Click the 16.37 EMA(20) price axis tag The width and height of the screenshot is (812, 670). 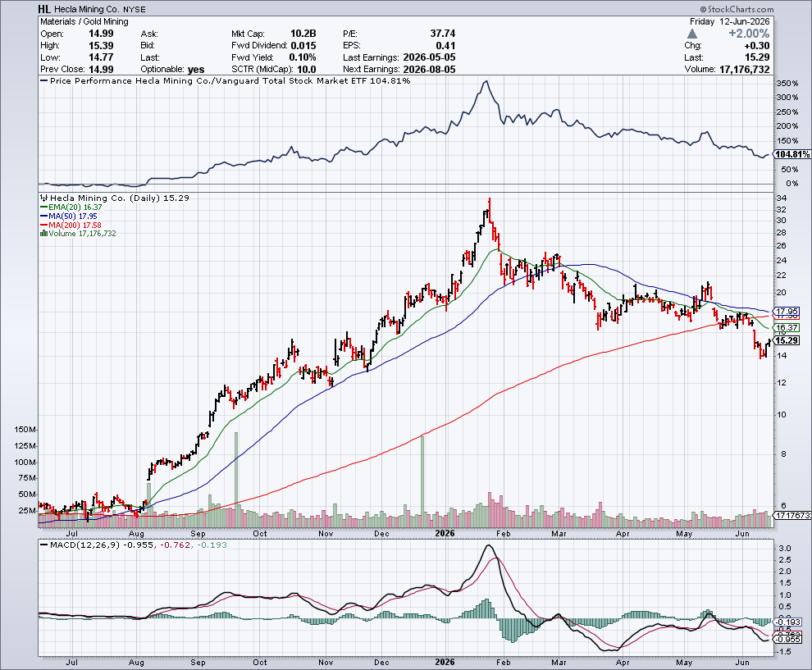point(787,328)
